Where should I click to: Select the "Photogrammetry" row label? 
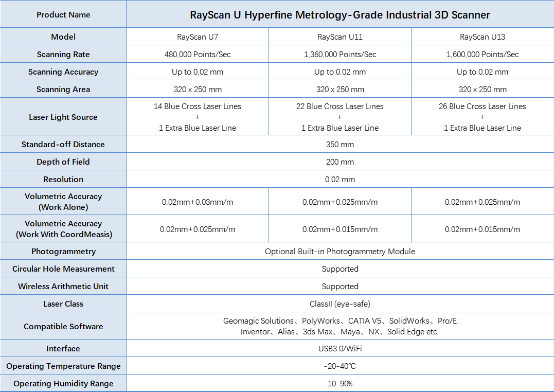coord(64,252)
